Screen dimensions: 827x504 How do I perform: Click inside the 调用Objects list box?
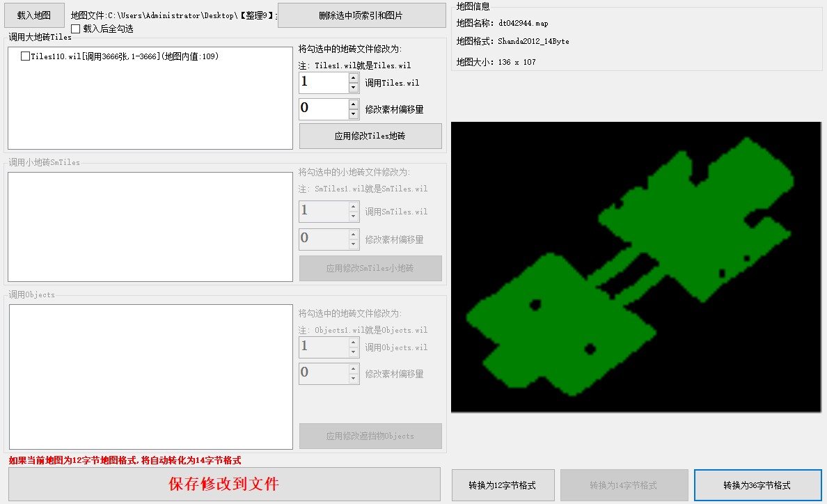pyautogui.click(x=150, y=377)
